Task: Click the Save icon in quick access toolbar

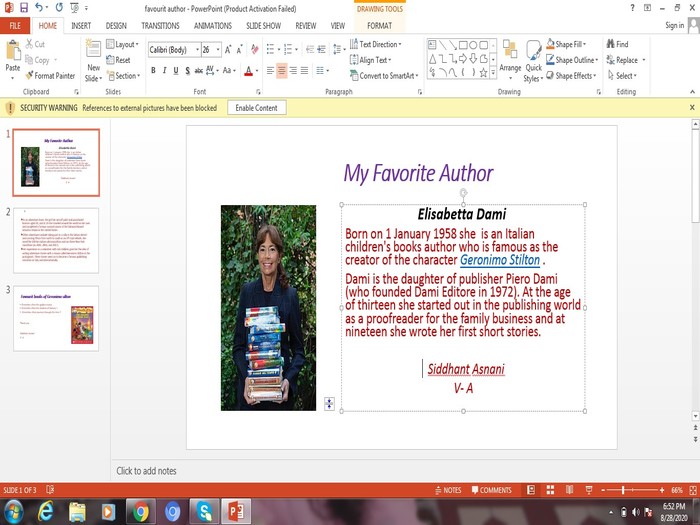Action: (24, 8)
